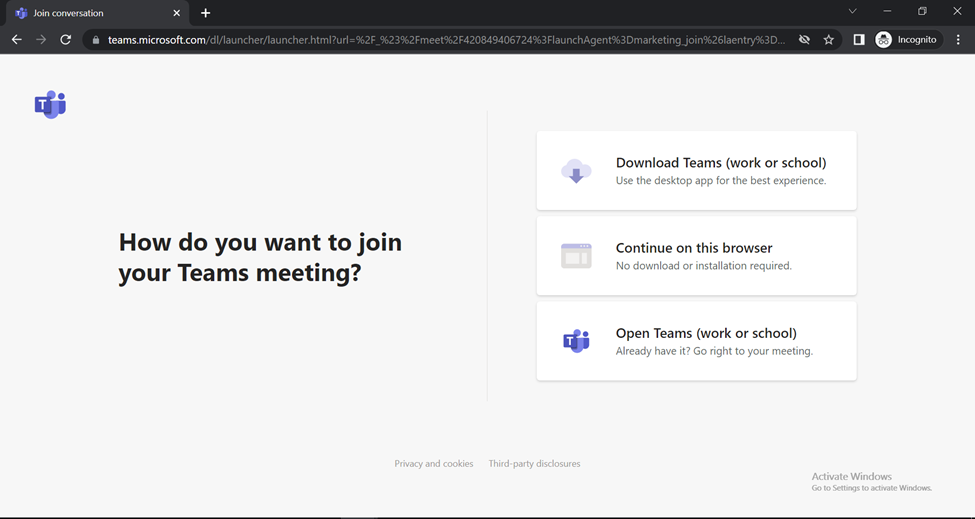
Task: Click the browser forward arrow
Action: pos(41,40)
